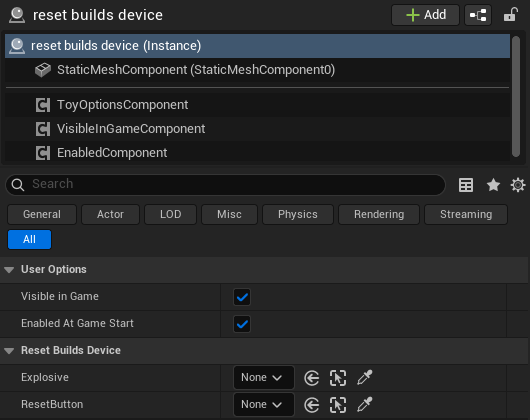Filter by General category
This screenshot has height=420, width=530.
(42, 214)
